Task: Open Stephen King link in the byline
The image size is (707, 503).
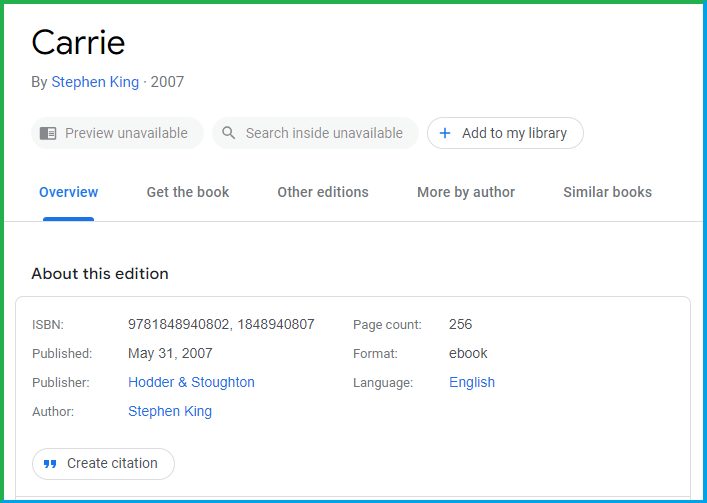Action: pyautogui.click(x=95, y=82)
